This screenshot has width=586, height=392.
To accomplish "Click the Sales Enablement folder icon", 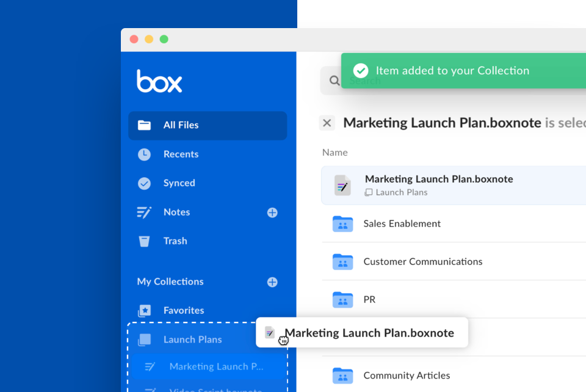I will pos(342,223).
